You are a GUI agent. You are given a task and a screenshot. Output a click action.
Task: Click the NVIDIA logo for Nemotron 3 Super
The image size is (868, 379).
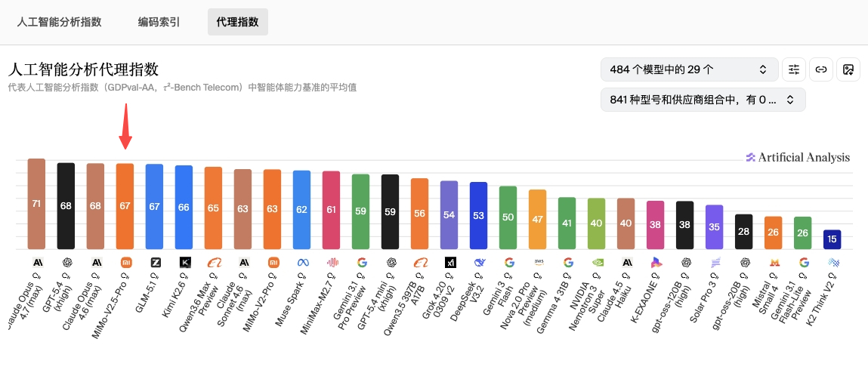pos(597,262)
